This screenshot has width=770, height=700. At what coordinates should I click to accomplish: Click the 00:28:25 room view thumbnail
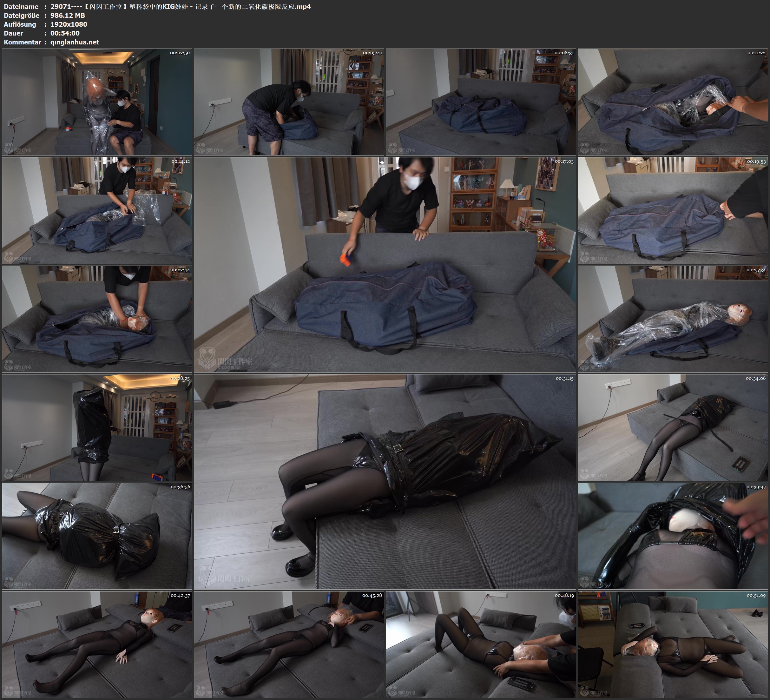(x=97, y=427)
